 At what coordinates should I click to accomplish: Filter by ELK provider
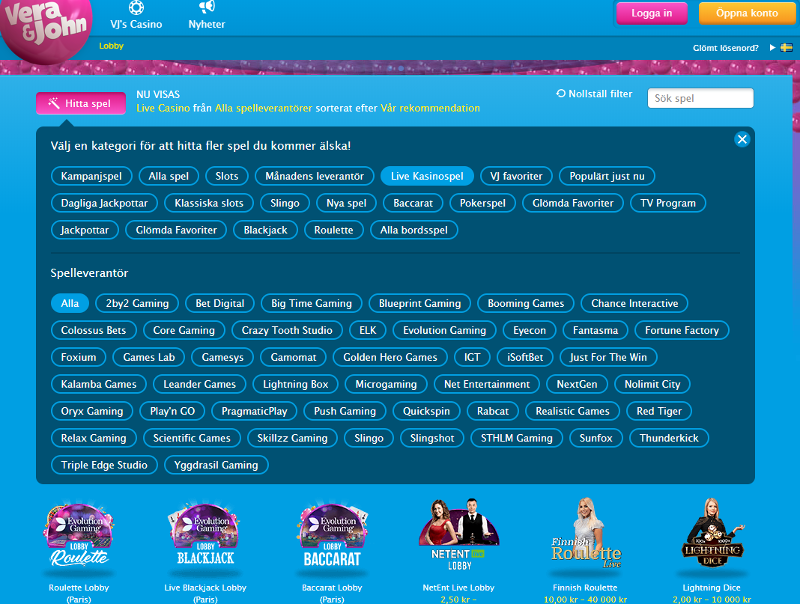[x=368, y=330]
